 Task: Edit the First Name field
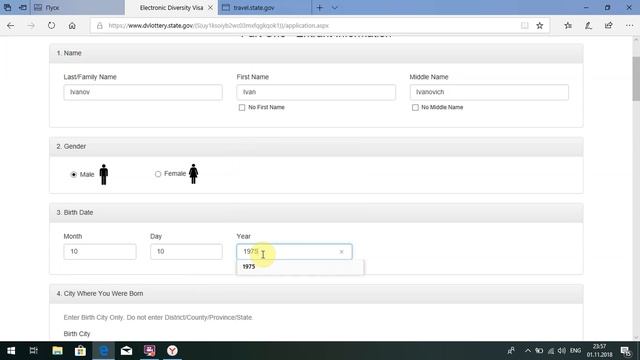tap(316, 92)
